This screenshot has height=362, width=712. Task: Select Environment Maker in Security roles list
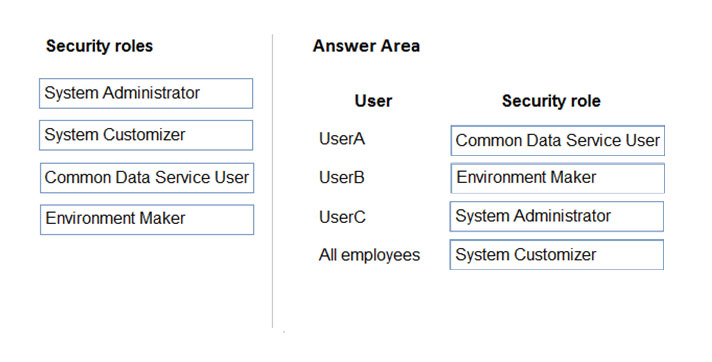pos(147,220)
